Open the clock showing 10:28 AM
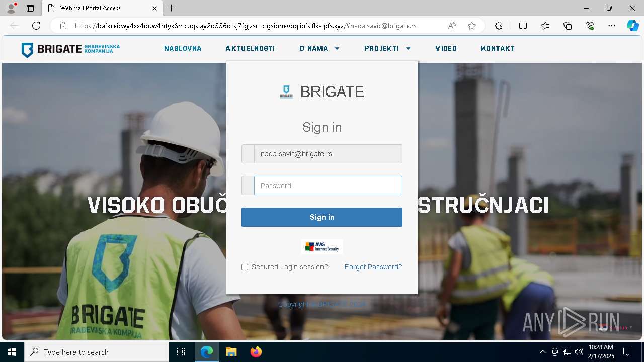The height and width of the screenshot is (362, 644). click(601, 352)
